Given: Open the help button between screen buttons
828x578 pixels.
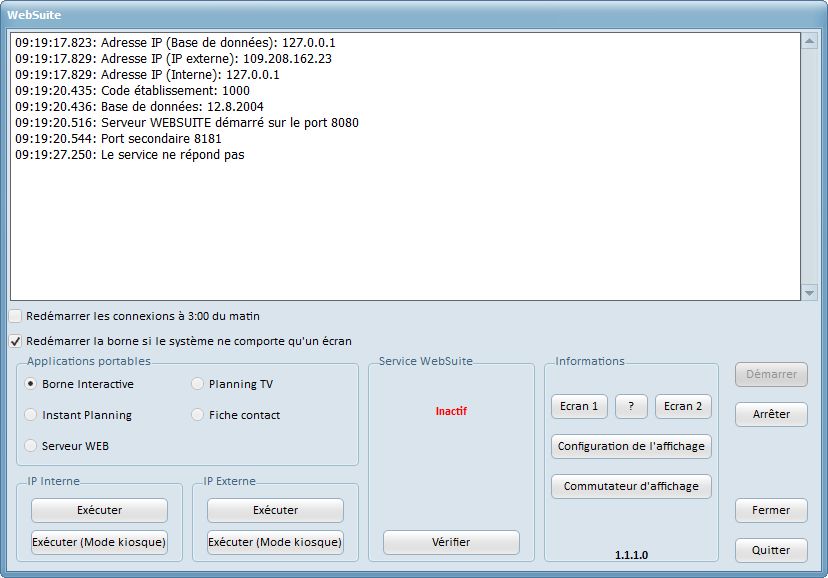Looking at the screenshot, I should coord(630,406).
